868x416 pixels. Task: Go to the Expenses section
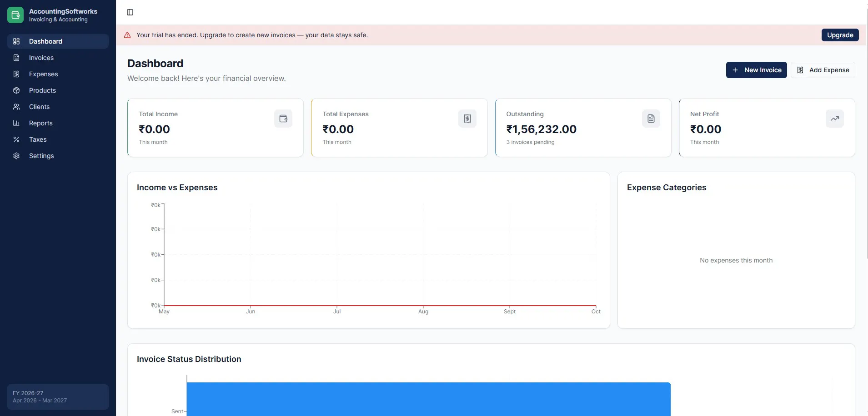[58, 74]
